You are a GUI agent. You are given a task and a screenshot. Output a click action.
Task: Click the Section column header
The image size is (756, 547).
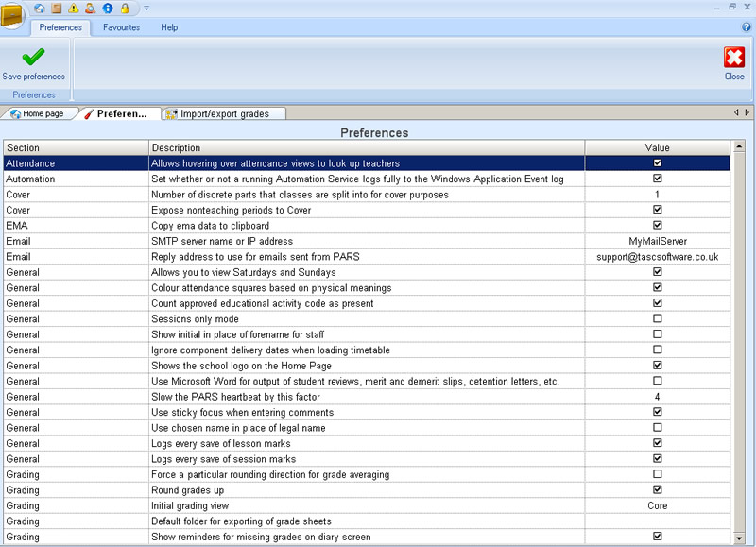point(77,147)
